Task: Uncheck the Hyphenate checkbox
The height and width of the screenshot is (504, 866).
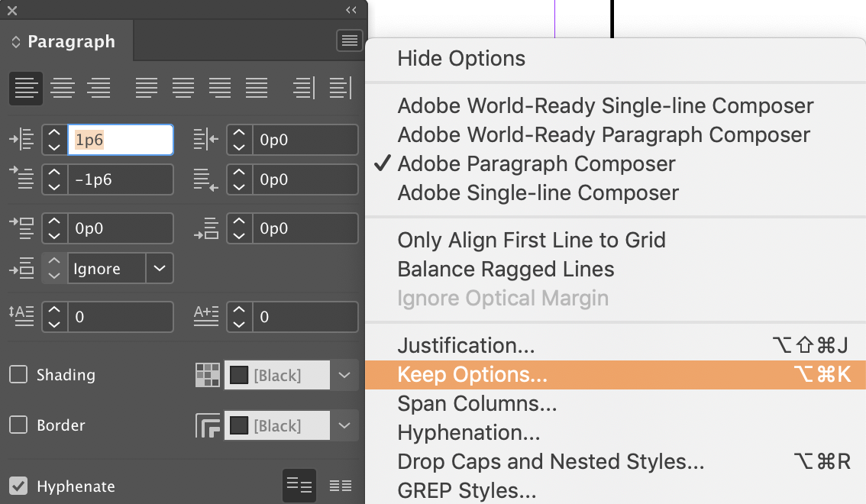Action: [x=18, y=486]
